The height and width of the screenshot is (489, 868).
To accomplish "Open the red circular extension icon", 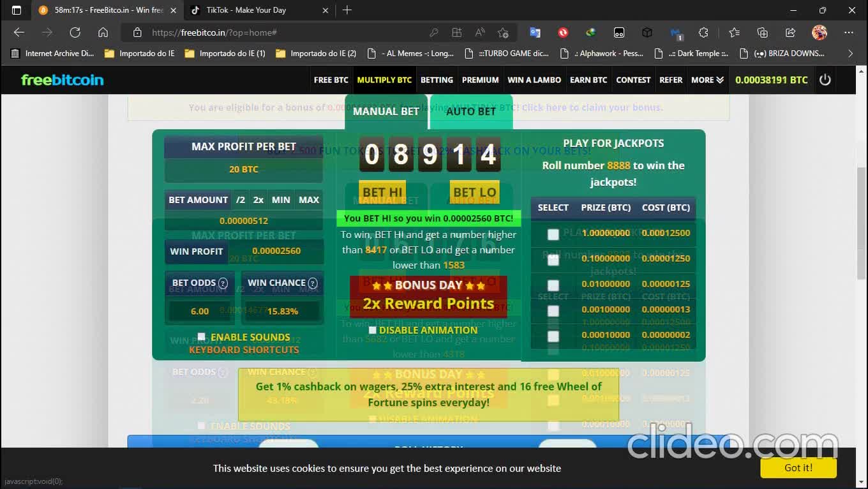I will [563, 33].
